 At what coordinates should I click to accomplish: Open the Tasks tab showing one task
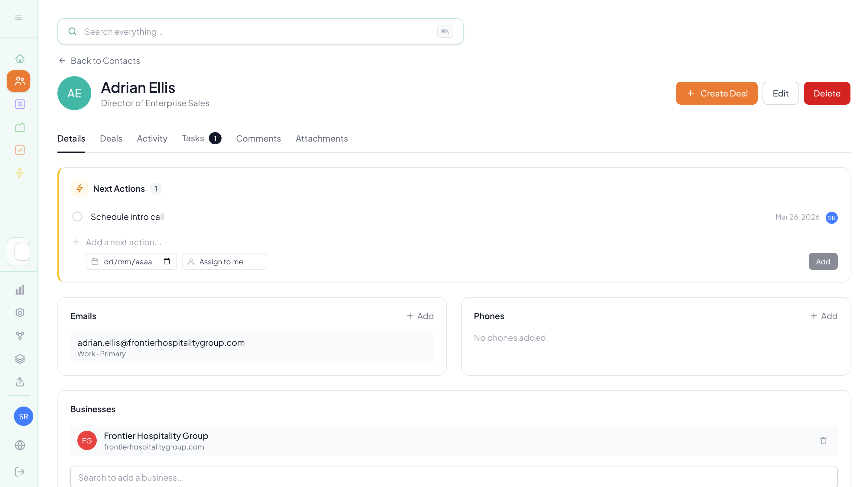coord(193,138)
